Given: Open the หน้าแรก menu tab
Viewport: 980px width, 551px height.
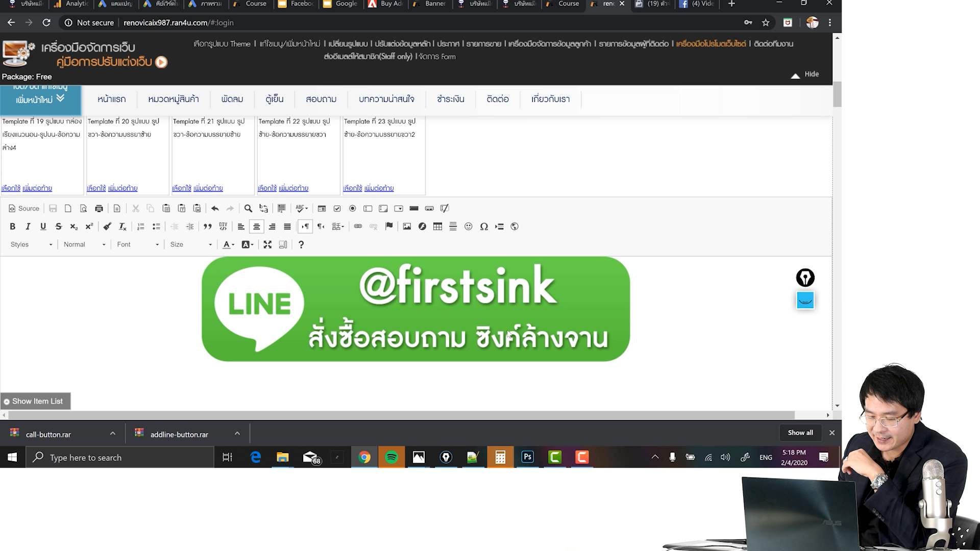Looking at the screenshot, I should tap(111, 99).
